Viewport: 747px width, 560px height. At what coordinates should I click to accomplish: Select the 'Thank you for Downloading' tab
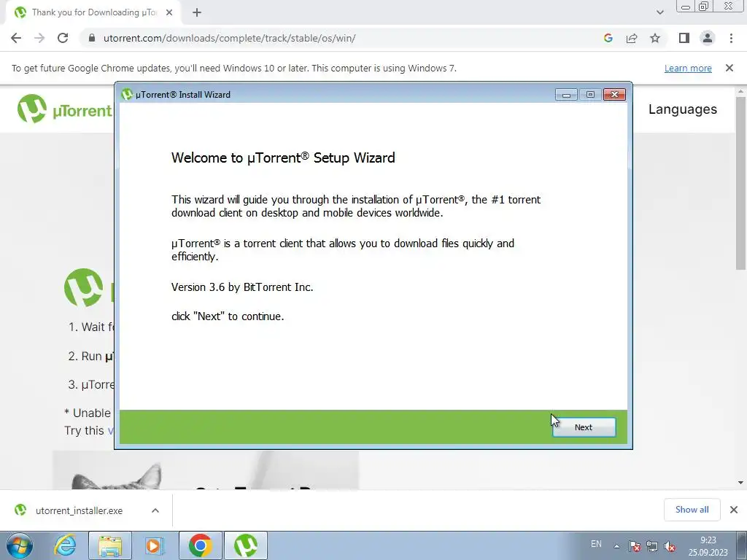(93, 12)
